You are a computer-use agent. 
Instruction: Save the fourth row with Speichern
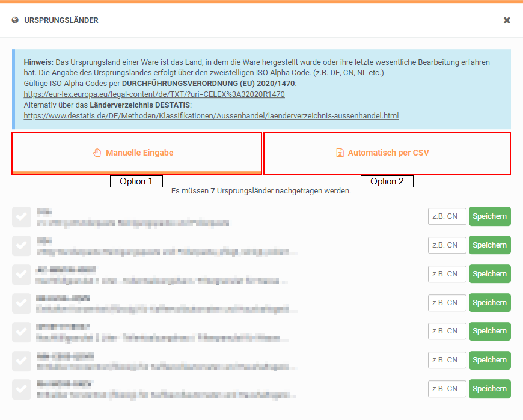click(490, 303)
